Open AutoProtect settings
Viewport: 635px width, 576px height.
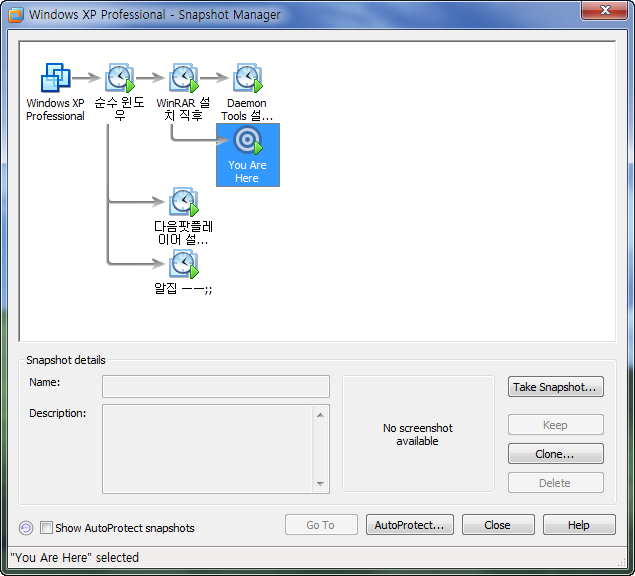(x=409, y=525)
